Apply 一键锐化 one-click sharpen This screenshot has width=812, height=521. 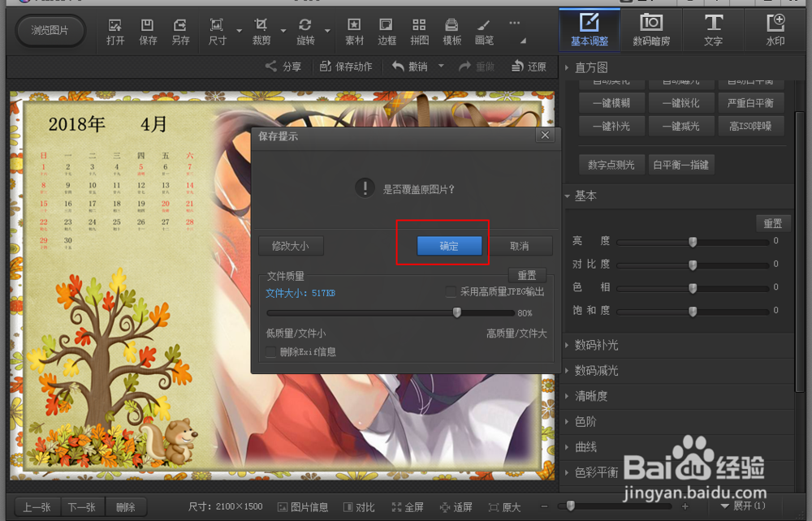pos(681,103)
